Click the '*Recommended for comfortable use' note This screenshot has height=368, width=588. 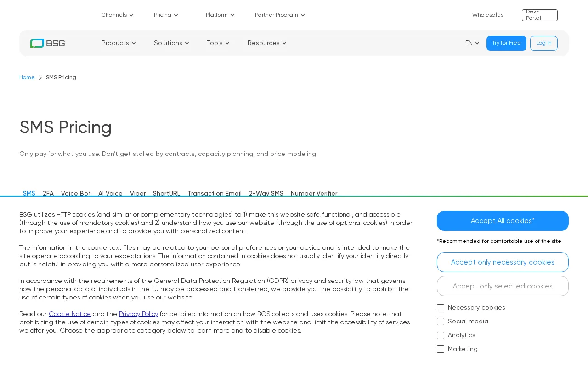499,241
